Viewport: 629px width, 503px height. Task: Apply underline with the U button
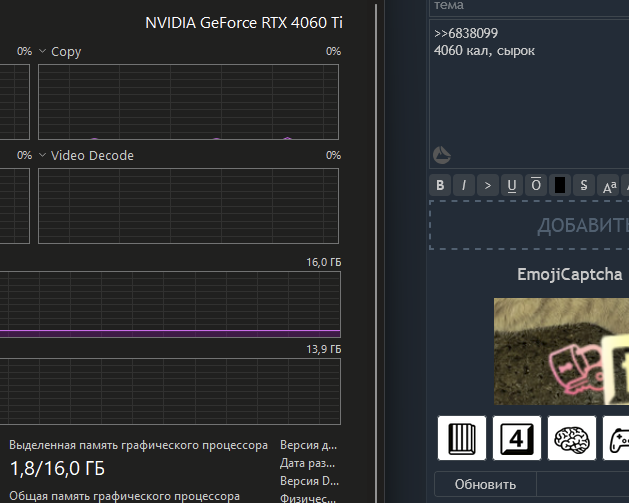512,185
